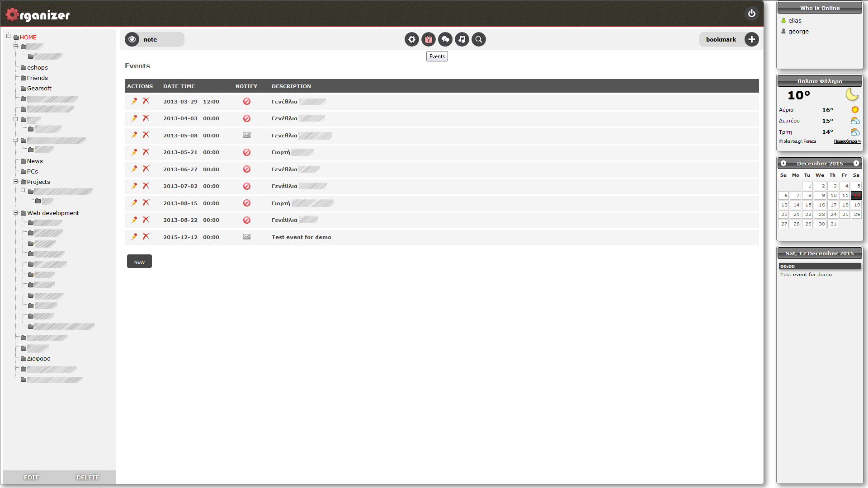Click the note button
Screen dimensions: 868x488
(150, 39)
